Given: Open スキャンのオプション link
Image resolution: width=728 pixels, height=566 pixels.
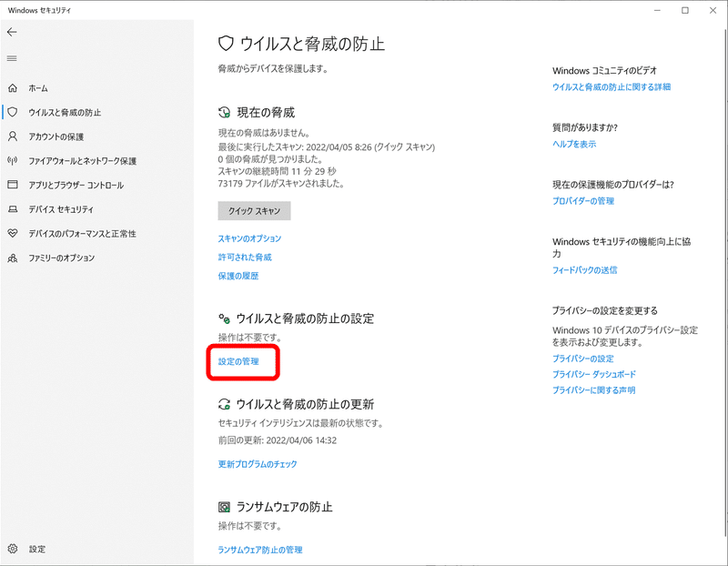Looking at the screenshot, I should pos(249,238).
